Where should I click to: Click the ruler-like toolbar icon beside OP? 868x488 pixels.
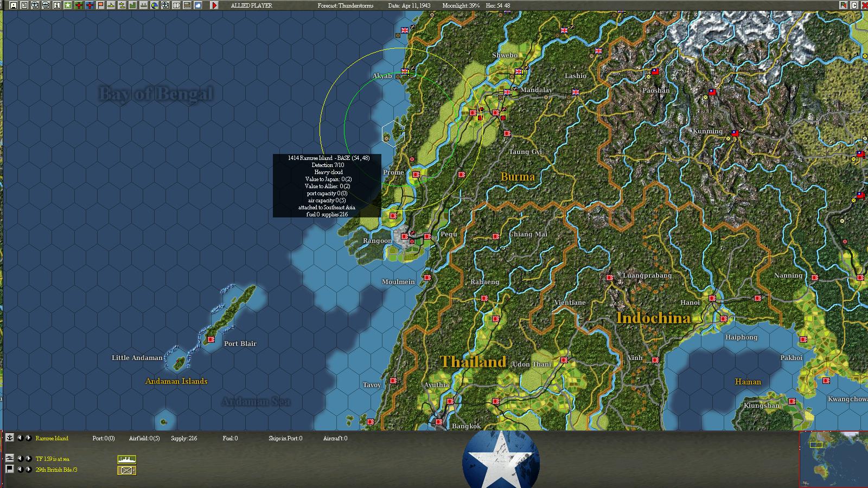pyautogui.click(x=187, y=5)
